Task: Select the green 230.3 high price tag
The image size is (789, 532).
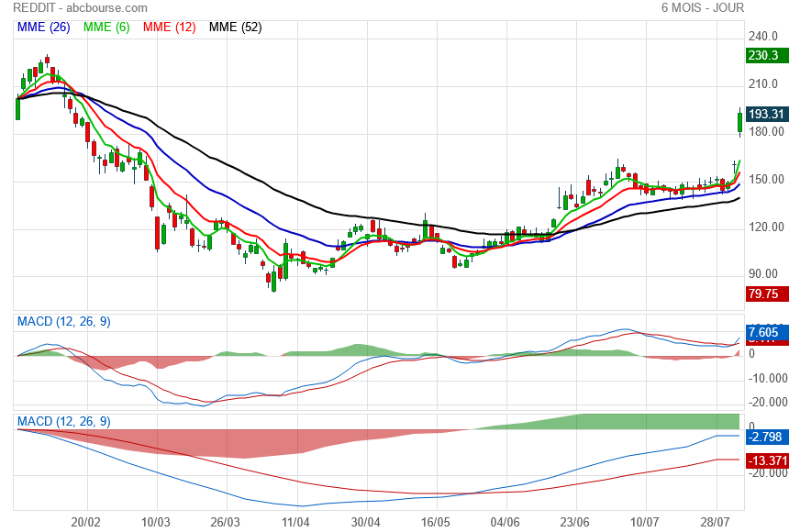Action: [x=767, y=55]
